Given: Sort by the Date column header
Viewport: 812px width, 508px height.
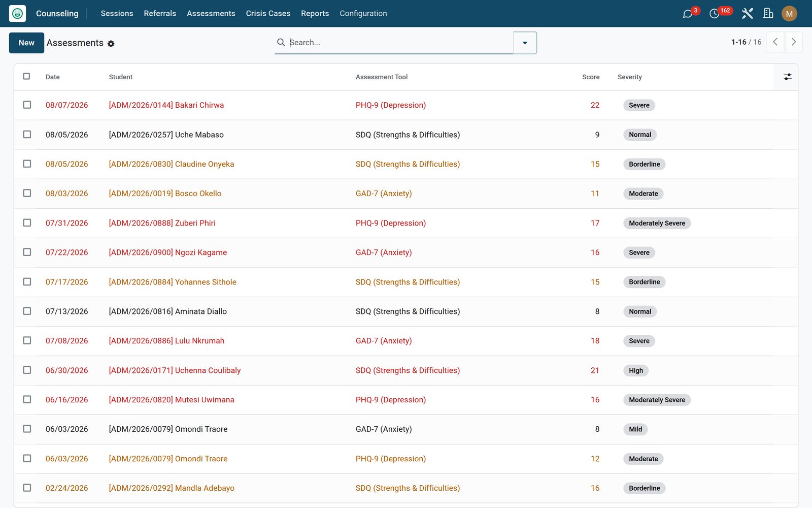Looking at the screenshot, I should click(x=53, y=77).
